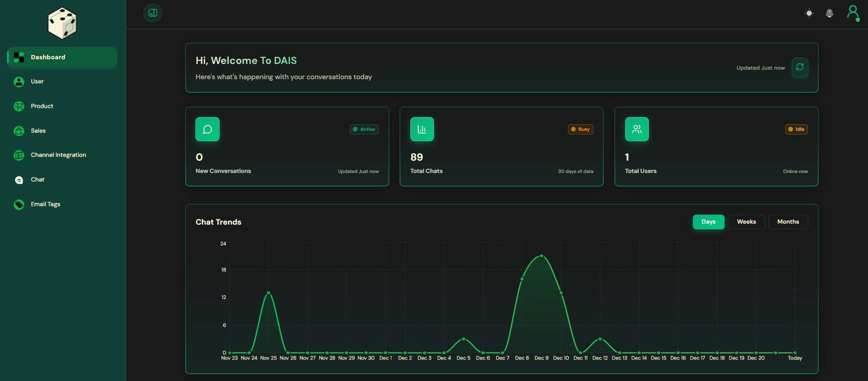The image size is (868, 381).
Task: Show Chat Trends by Months
Action: [788, 222]
